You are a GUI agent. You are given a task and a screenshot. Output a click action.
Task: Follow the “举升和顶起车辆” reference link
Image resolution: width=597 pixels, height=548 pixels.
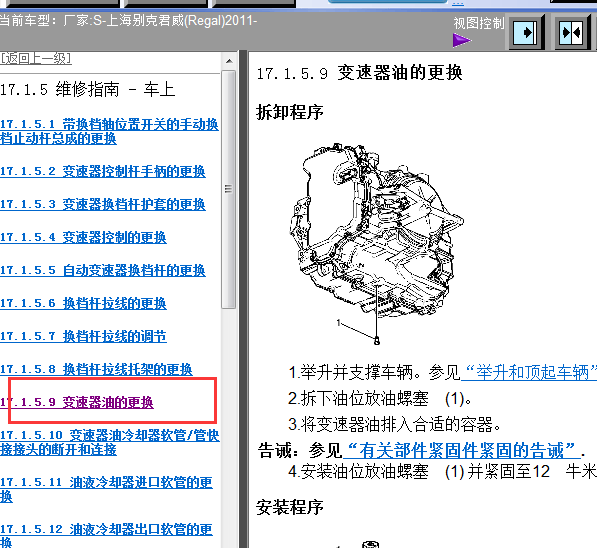pos(529,372)
